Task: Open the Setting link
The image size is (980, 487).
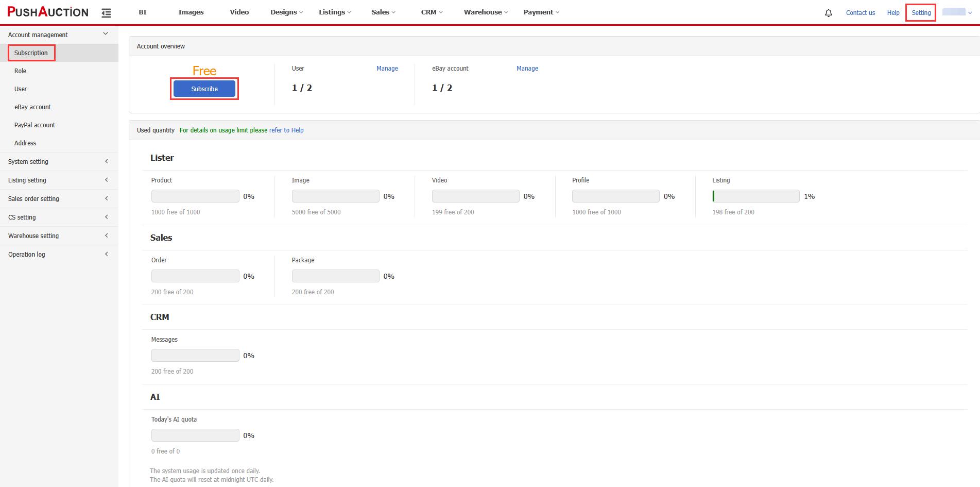Action: pyautogui.click(x=921, y=13)
